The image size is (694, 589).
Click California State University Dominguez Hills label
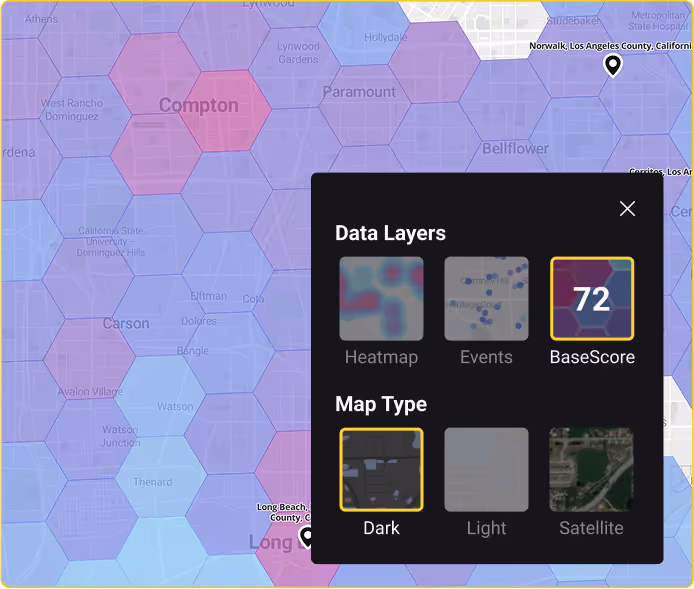point(111,242)
